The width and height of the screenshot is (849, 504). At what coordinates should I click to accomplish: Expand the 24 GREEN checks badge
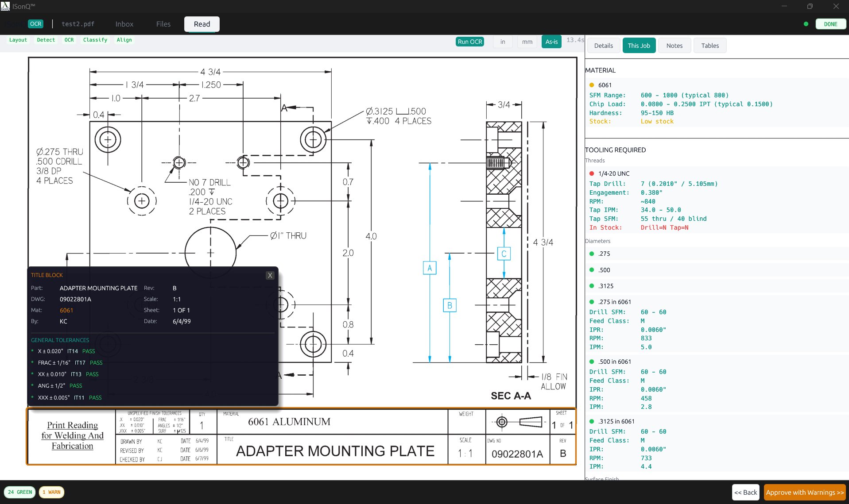coord(20,492)
